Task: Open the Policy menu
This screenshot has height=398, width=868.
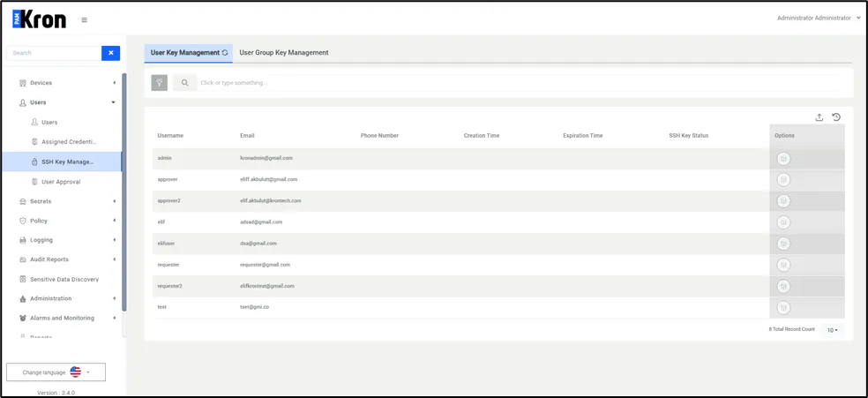Action: [x=39, y=221]
